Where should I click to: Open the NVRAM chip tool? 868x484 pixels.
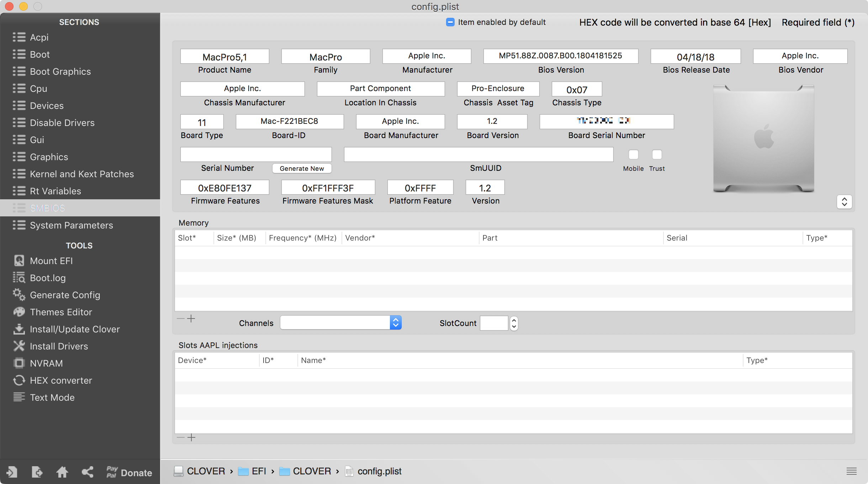tap(19, 363)
